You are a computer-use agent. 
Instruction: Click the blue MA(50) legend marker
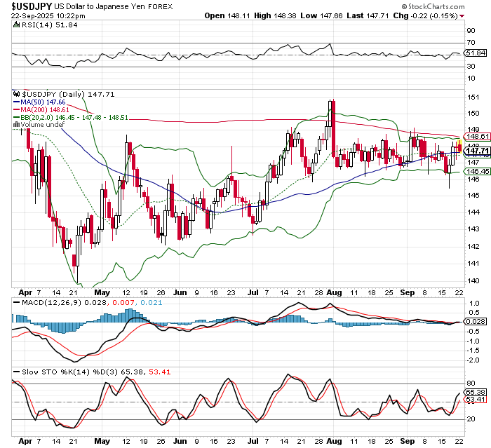(x=18, y=102)
